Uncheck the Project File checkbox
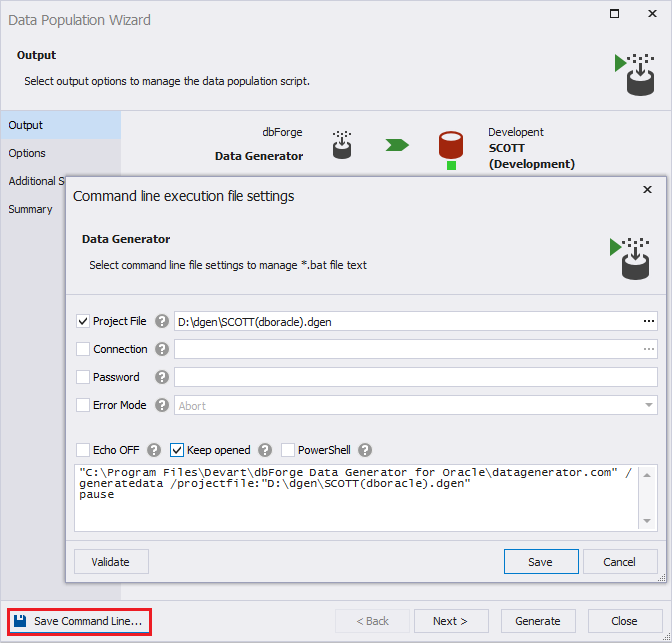This screenshot has width=672, height=643. [83, 321]
